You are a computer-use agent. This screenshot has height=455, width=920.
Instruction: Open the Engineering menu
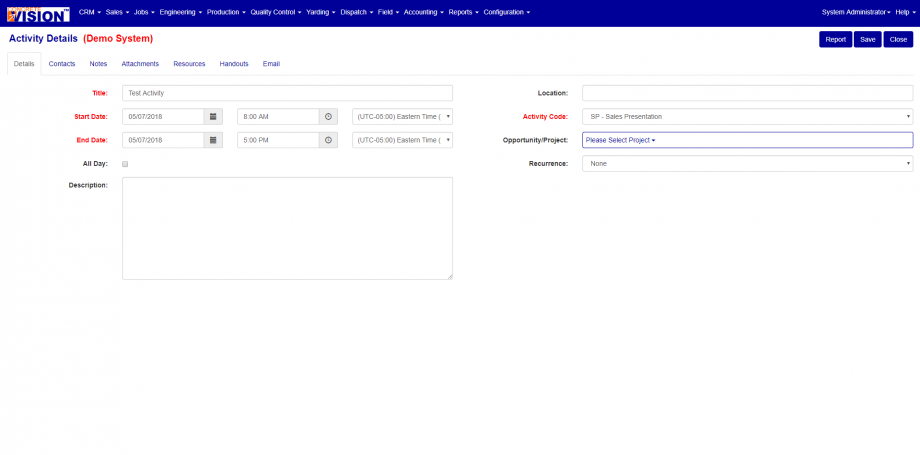click(181, 12)
